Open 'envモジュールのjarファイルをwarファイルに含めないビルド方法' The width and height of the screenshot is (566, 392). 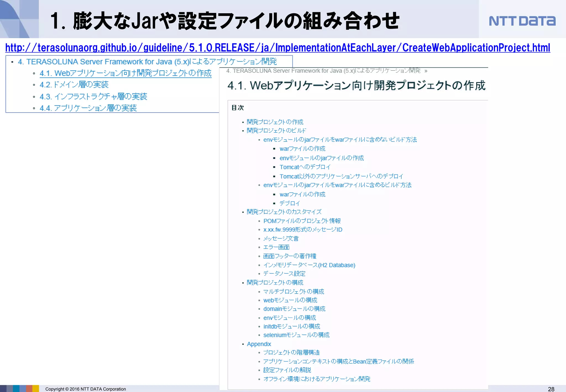(340, 140)
